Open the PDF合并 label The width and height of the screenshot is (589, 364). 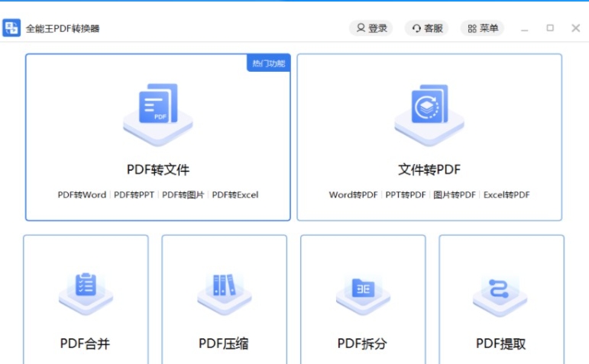point(85,343)
